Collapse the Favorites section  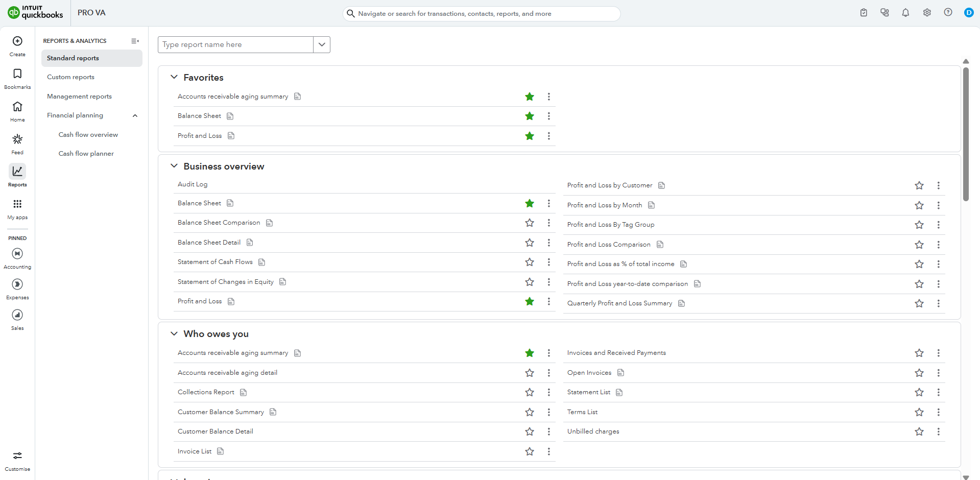pos(174,77)
